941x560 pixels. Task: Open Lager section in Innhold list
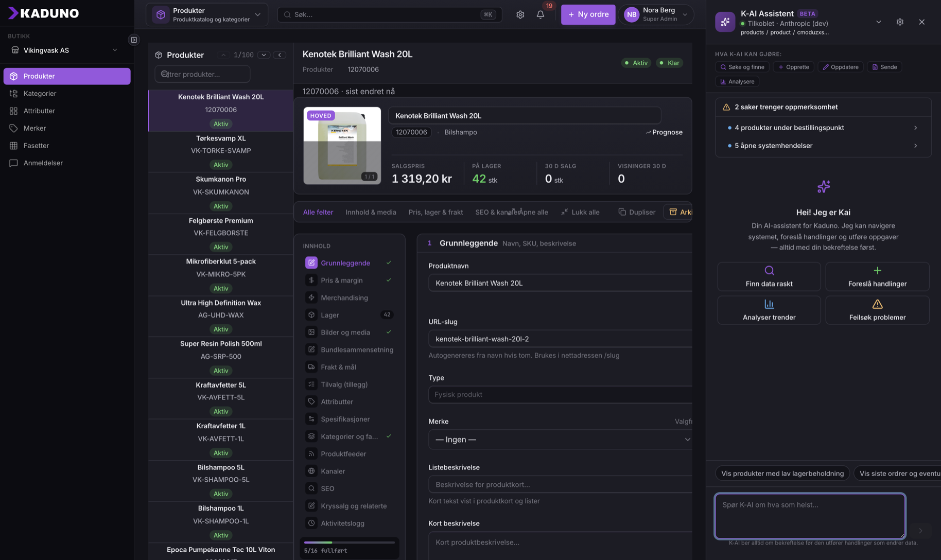click(x=349, y=315)
